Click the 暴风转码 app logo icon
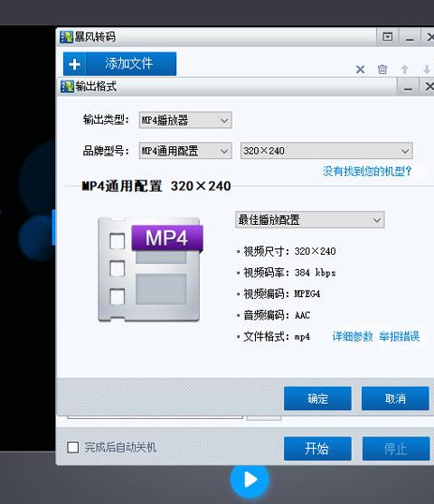434x504 pixels. 66,37
